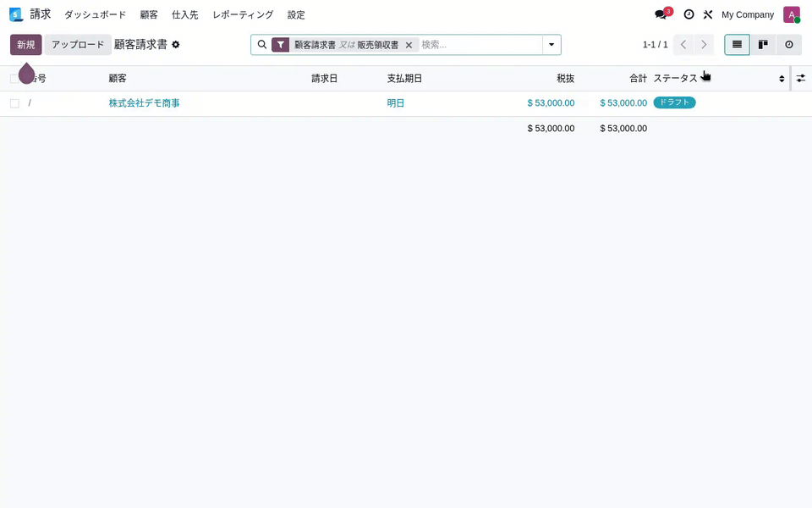
Task: Click the アップロード button
Action: pos(78,45)
